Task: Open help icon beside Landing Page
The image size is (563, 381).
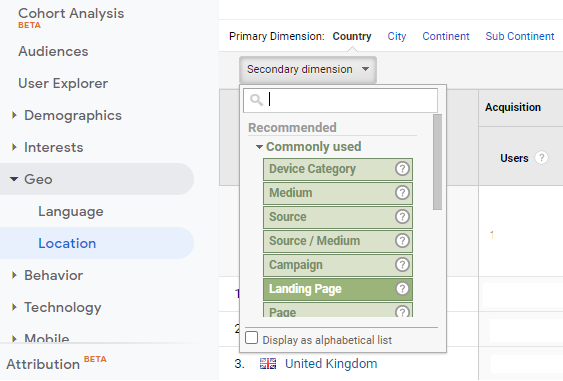Action: point(402,289)
